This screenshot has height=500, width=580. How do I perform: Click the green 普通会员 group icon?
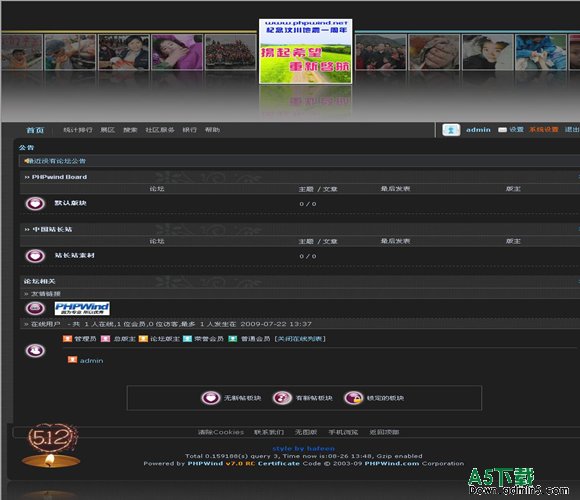[233, 339]
